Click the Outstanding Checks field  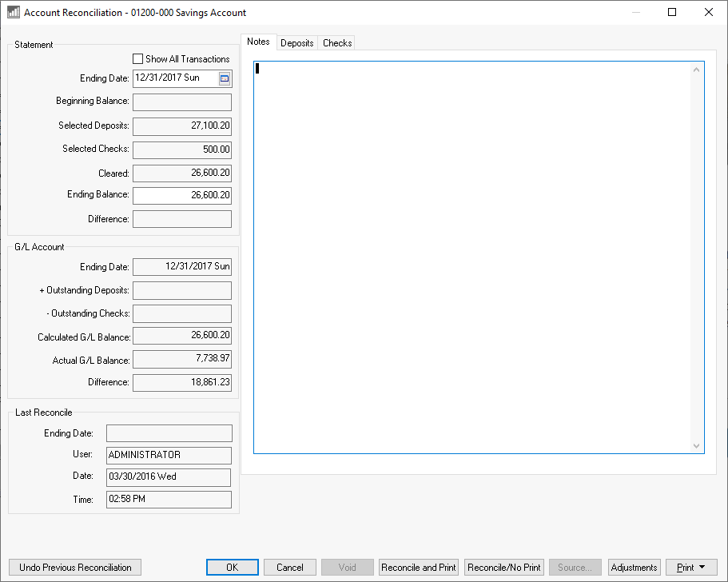click(x=182, y=313)
